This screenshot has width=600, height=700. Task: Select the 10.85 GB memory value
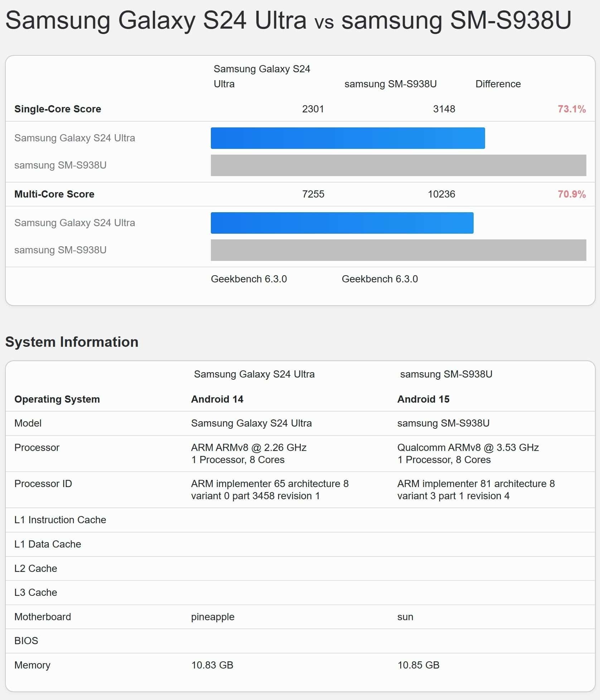tap(418, 665)
